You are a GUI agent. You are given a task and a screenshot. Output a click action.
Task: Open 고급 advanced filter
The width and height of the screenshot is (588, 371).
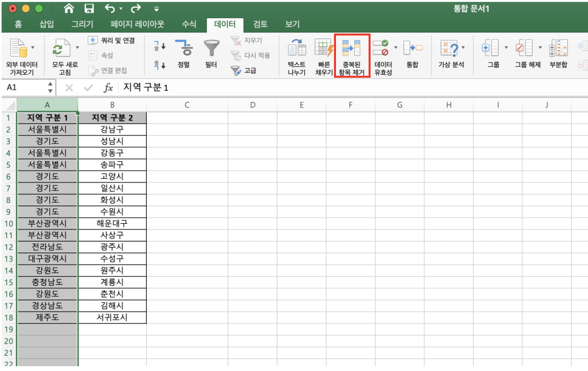coord(243,71)
